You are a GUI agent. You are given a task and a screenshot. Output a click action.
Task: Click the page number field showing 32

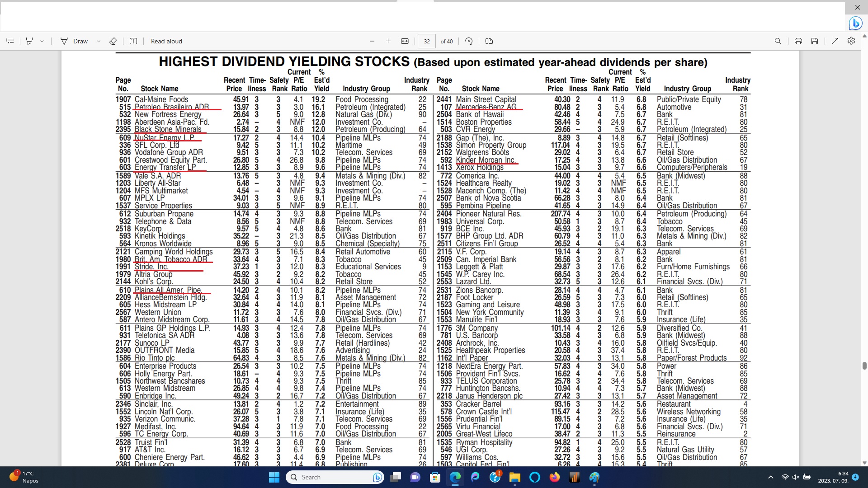click(427, 41)
